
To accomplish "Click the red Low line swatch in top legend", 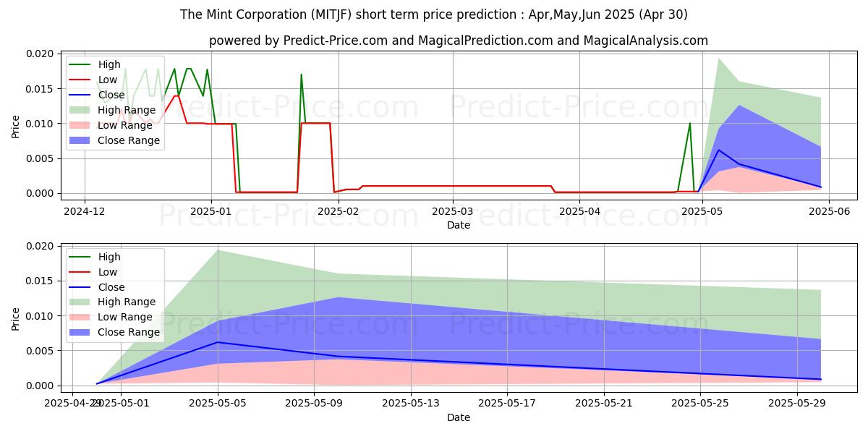I will coord(80,80).
